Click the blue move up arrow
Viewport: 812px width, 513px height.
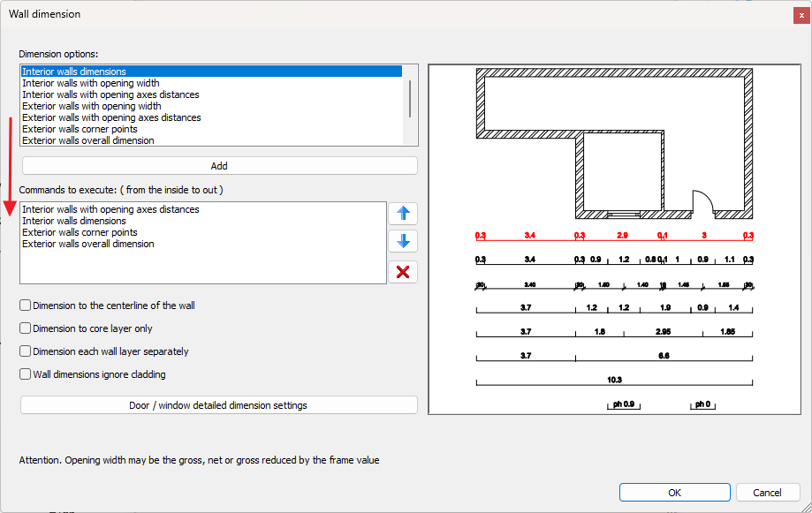[x=403, y=213]
